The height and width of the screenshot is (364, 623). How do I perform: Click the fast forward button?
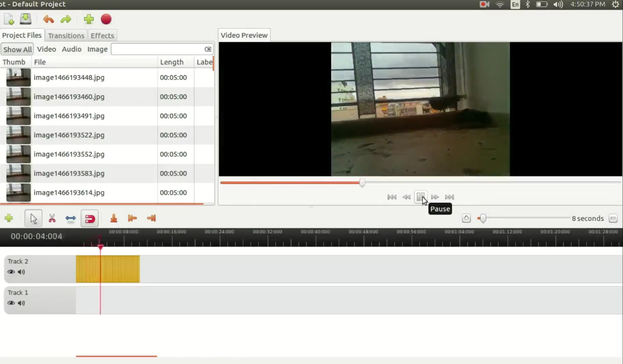[435, 197]
